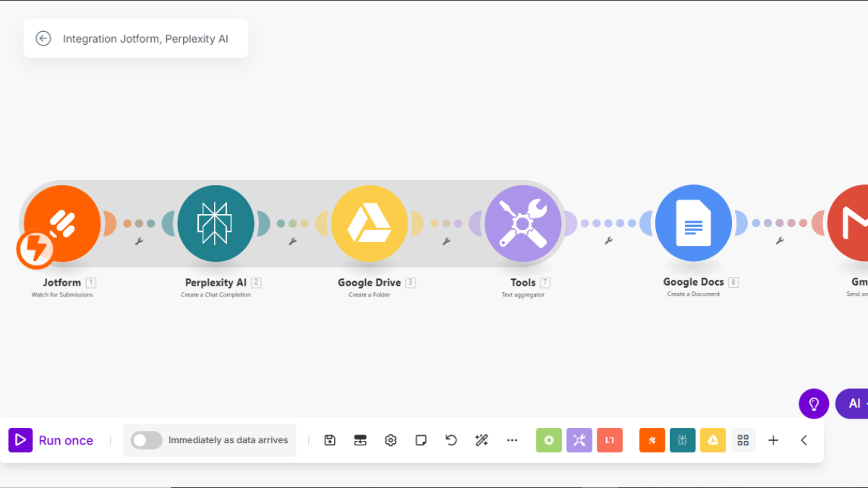The width and height of the screenshot is (868, 488).
Task: Toggle the 'Immediately as data arrives' scheduling switch
Action: [146, 440]
